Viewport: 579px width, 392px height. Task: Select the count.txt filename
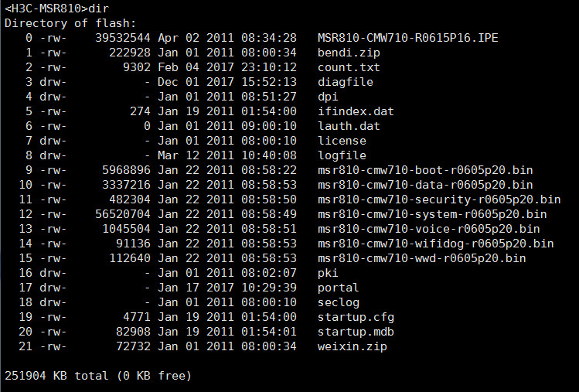[x=349, y=67]
